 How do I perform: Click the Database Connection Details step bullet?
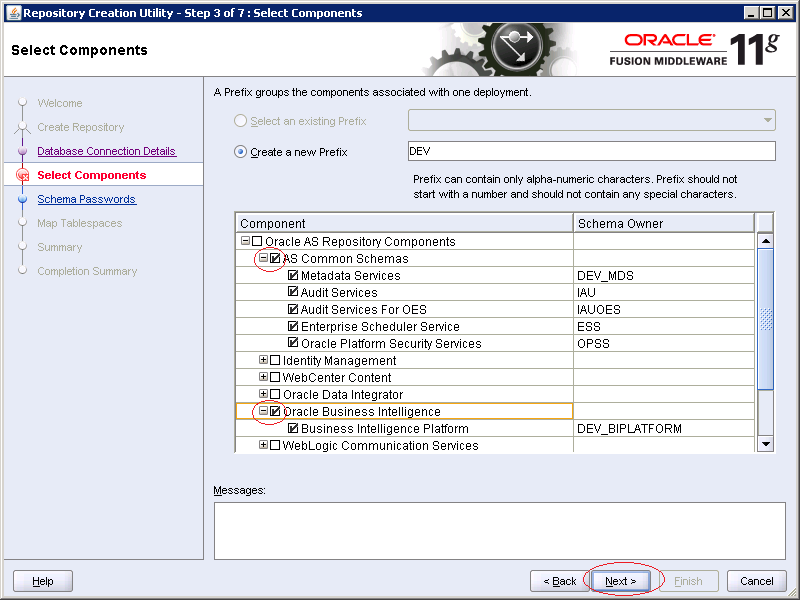(22, 151)
